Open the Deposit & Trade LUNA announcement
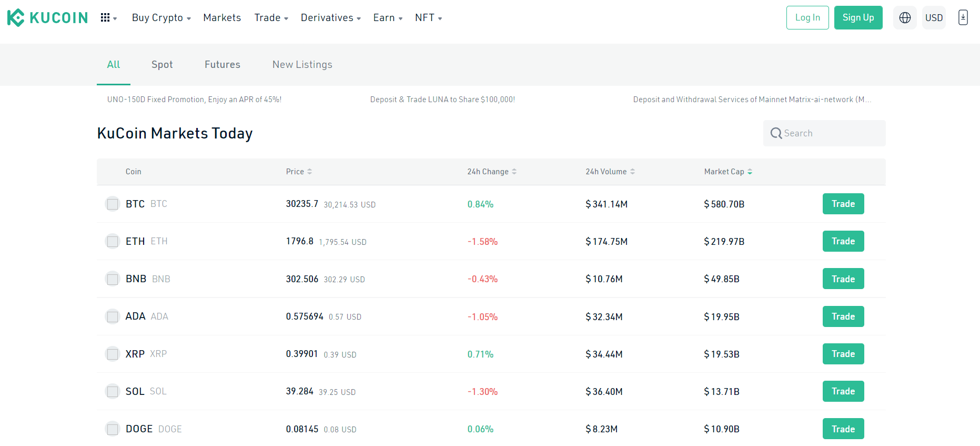Image resolution: width=980 pixels, height=446 pixels. [x=442, y=100]
